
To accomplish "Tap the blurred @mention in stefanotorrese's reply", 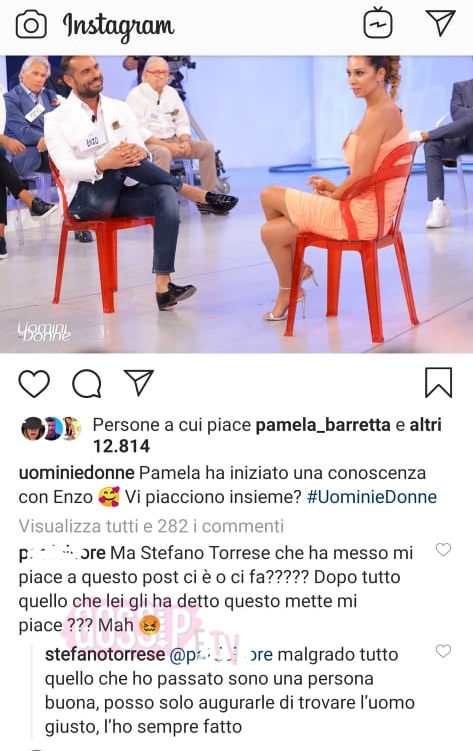I will (x=221, y=655).
